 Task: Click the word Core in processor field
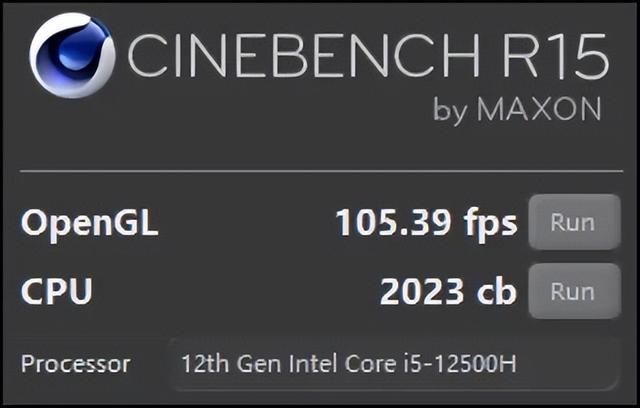[x=371, y=364]
